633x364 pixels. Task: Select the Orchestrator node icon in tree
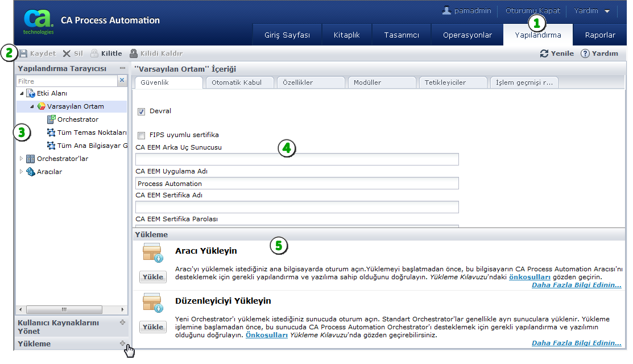pyautogui.click(x=51, y=119)
